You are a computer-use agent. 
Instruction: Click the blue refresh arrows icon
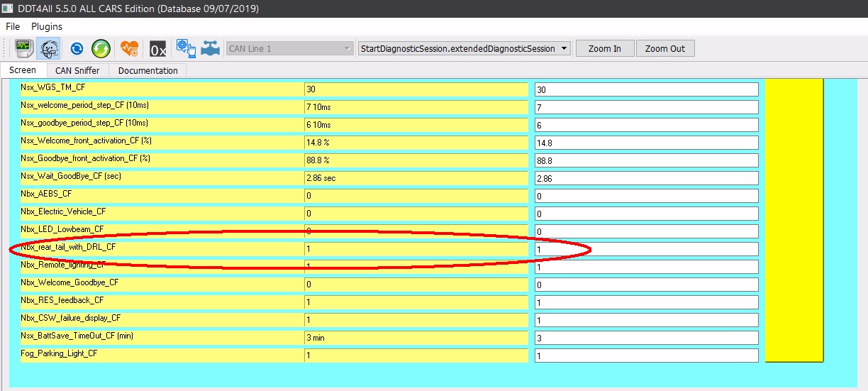[77, 49]
